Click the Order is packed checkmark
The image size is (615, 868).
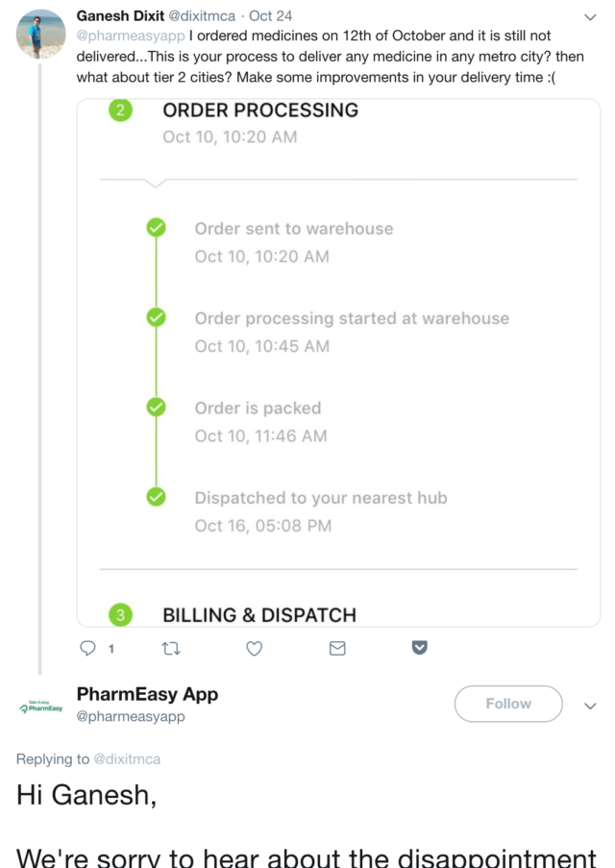point(155,408)
